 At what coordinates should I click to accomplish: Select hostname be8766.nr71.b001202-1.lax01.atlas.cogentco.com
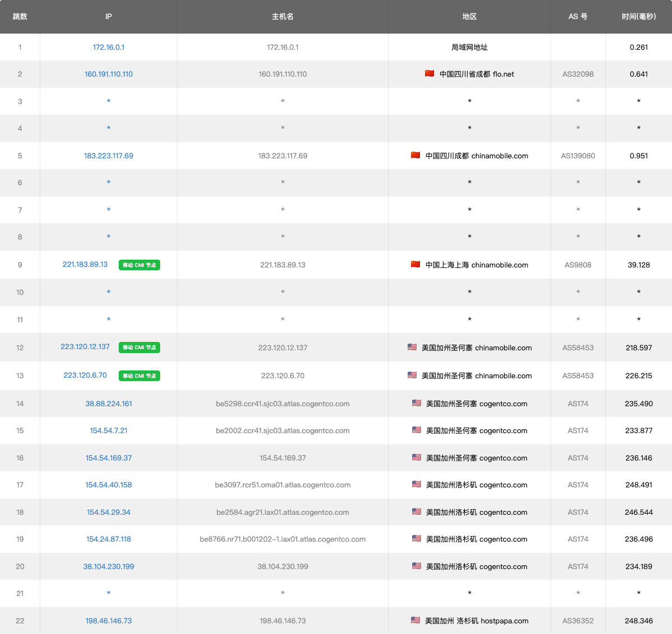point(283,539)
